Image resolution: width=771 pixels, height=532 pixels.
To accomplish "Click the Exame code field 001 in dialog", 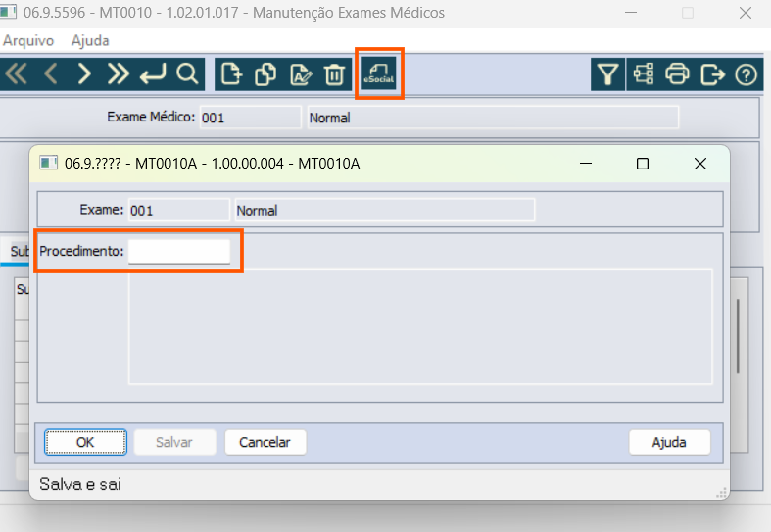I will pos(179,211).
